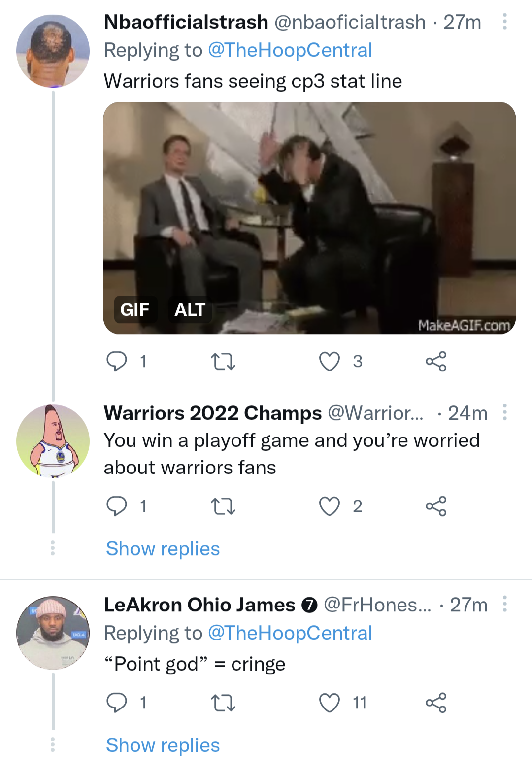
Task: Open more options for Nbaofficialstrash tweet
Action: point(504,22)
